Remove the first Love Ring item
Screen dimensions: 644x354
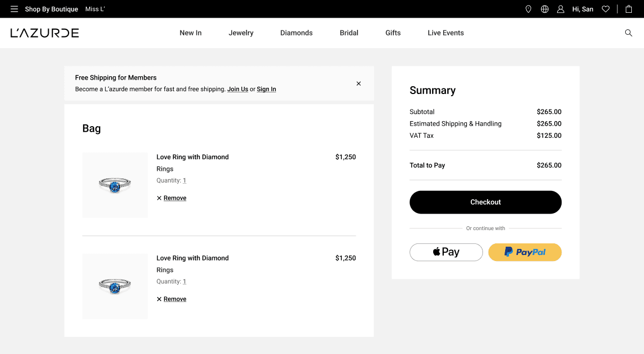point(172,198)
